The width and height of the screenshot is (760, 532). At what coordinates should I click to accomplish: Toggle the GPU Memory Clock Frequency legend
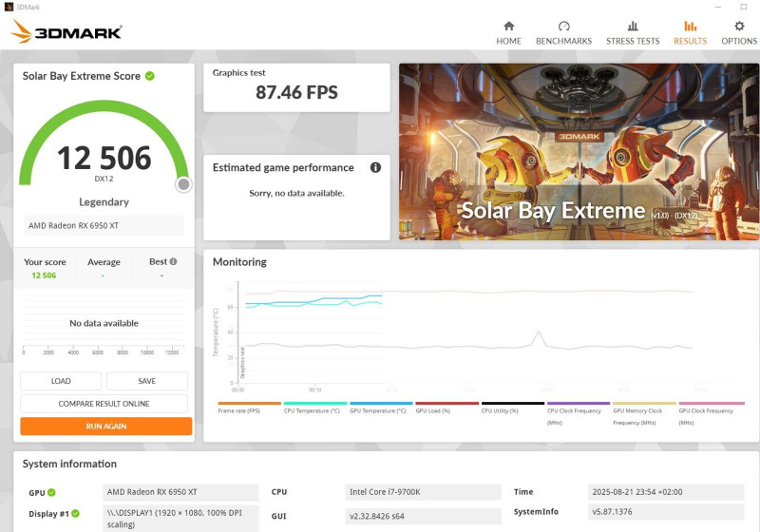click(x=644, y=414)
